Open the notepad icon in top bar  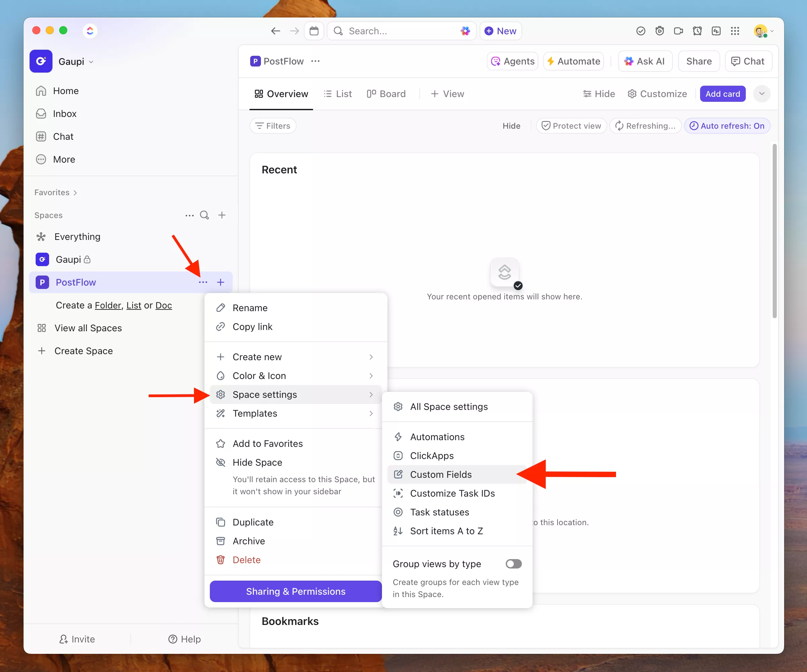(x=716, y=31)
